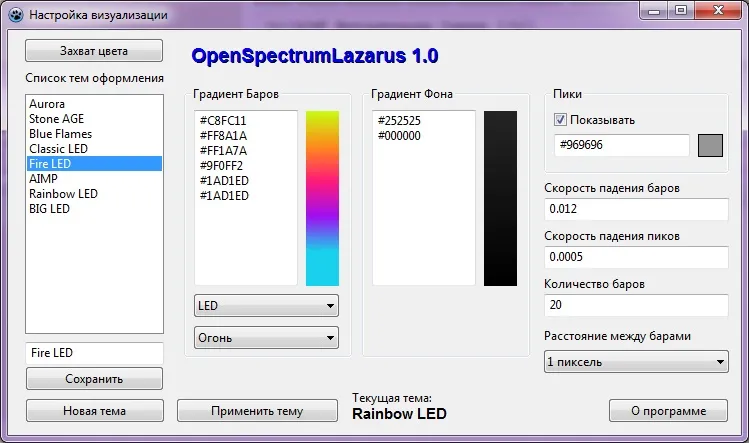
Task: Minimize the Настройка визуализации window
Action: point(654,11)
